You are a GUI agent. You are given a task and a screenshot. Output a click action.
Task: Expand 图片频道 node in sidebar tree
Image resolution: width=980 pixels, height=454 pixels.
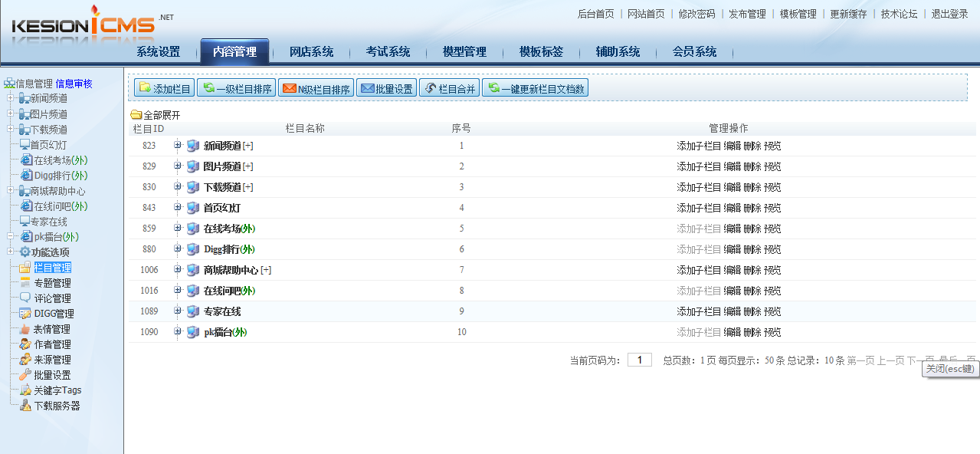pyautogui.click(x=10, y=113)
